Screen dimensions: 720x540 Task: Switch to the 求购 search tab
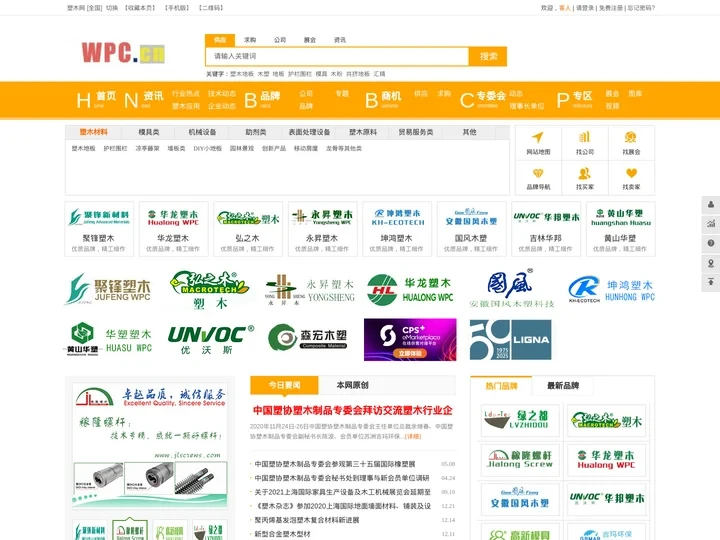[250, 40]
